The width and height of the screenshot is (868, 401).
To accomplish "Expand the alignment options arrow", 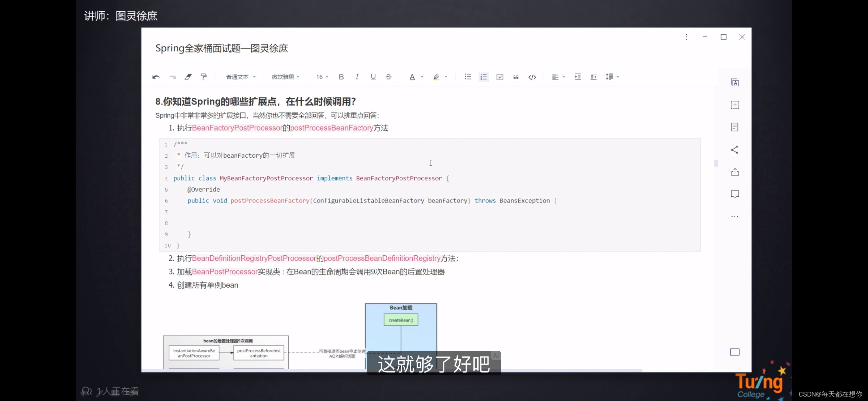I will (x=564, y=77).
